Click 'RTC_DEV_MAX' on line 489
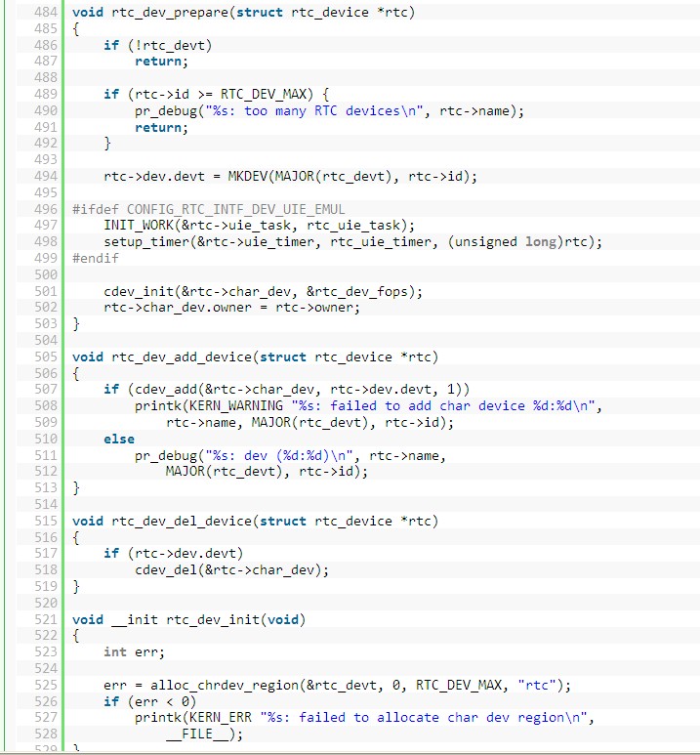700x755 pixels. tap(263, 95)
